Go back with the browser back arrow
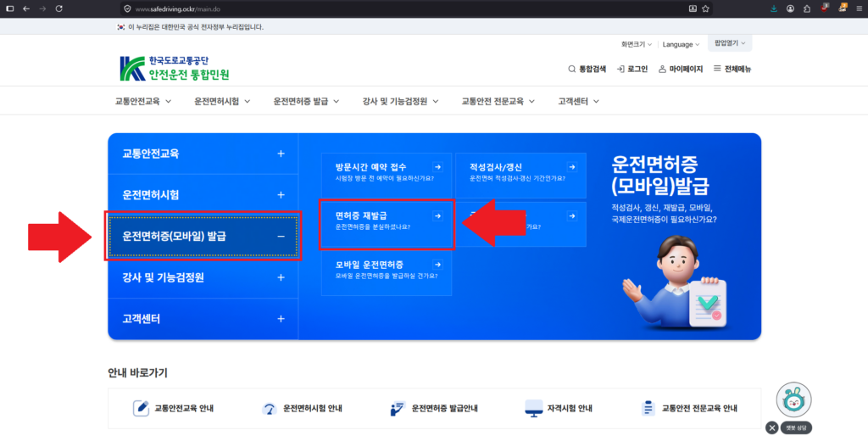Screen dimensions: 868x447 click(x=26, y=8)
